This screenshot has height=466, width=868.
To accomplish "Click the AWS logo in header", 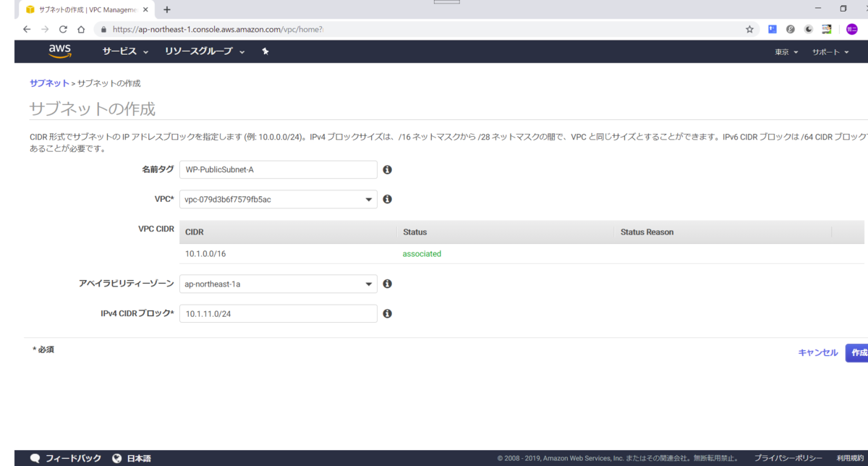I will pos(59,51).
